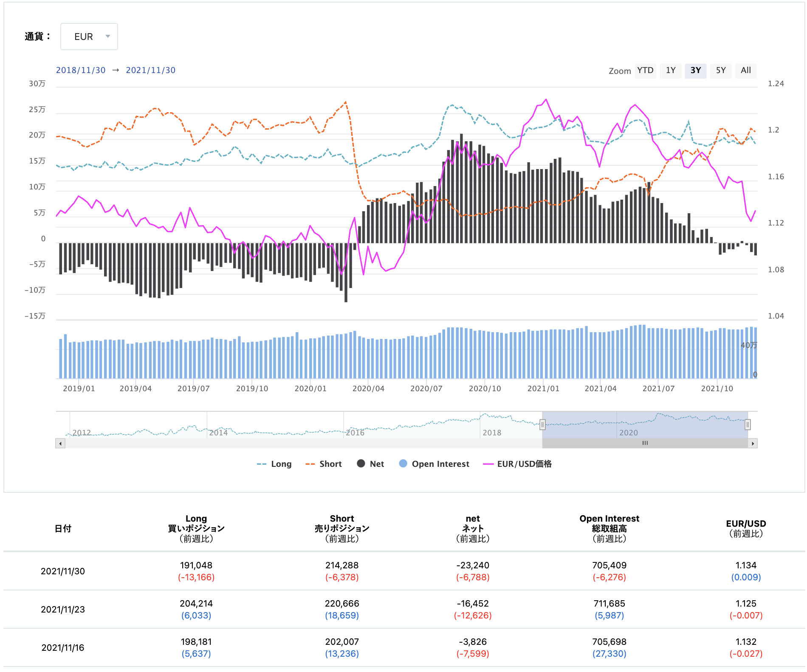Screen dimensions: 807x672
Task: Click the Long 買いポジション column header
Action: [196, 528]
